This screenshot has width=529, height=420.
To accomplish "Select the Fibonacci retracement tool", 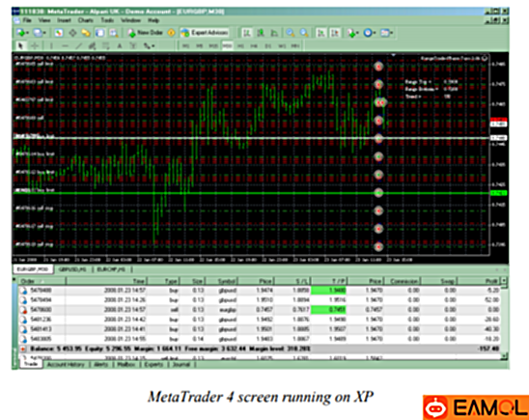I will coord(105,45).
